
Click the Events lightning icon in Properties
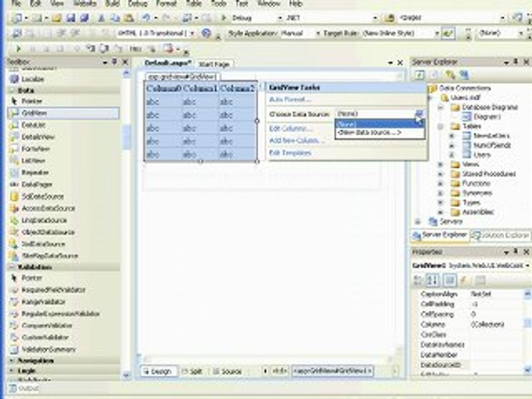pos(464,280)
